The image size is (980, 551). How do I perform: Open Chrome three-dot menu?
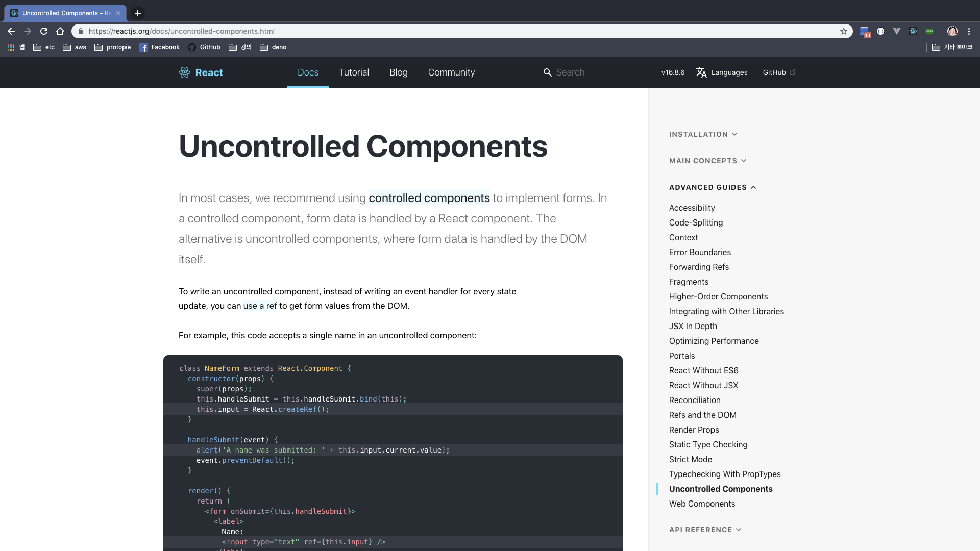coord(969,31)
